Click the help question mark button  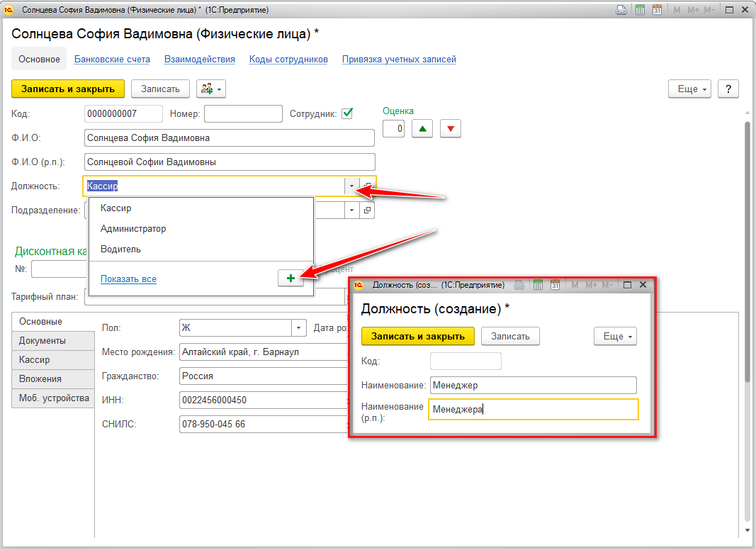pos(728,89)
